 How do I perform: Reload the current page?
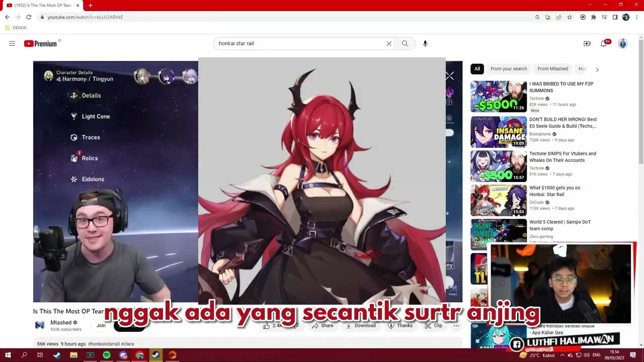(29, 17)
